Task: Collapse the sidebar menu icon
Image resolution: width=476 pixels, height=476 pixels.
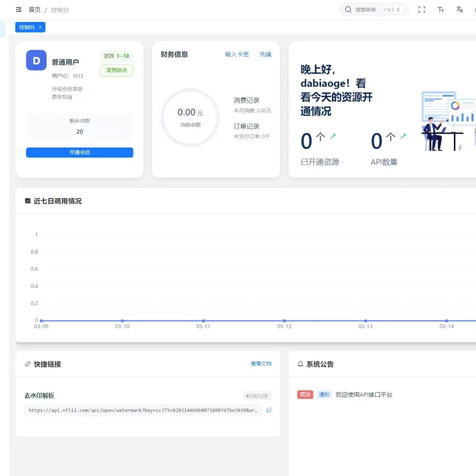Action: 18,10
